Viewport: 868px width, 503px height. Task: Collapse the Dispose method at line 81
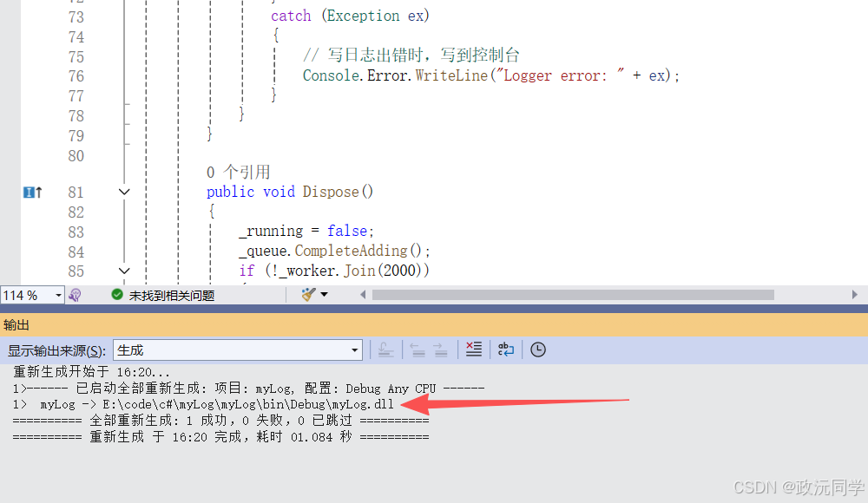[x=124, y=192]
